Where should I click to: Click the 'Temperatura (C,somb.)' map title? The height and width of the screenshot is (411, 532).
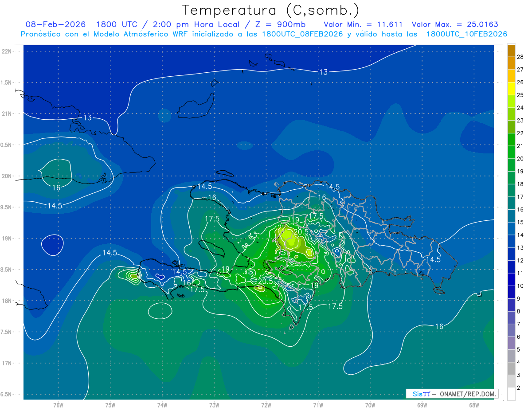(270, 10)
